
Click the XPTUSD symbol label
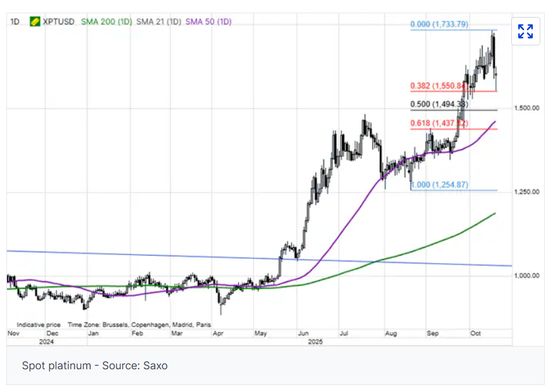(59, 21)
